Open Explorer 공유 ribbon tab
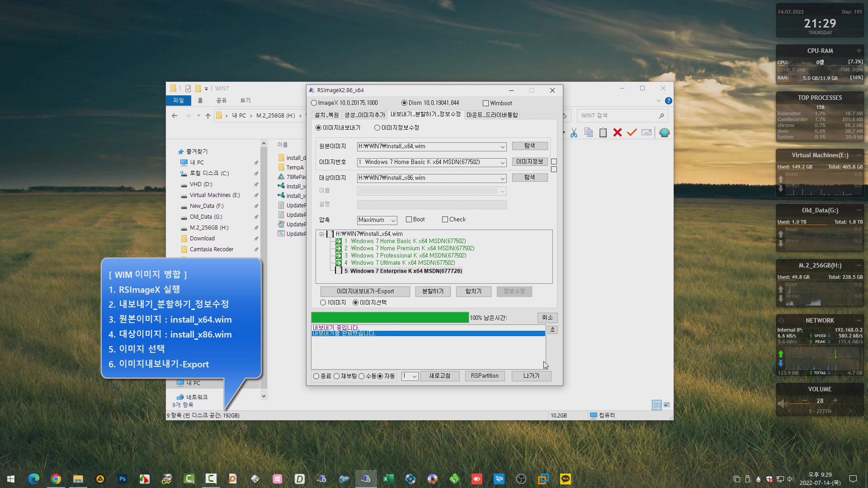868x488 pixels. [x=221, y=100]
